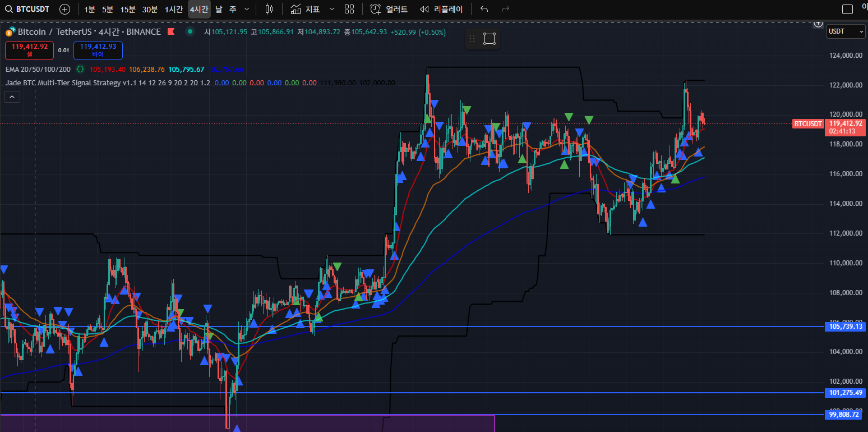Open the indicator templates grid icon
The height and width of the screenshot is (432, 868).
tap(349, 9)
